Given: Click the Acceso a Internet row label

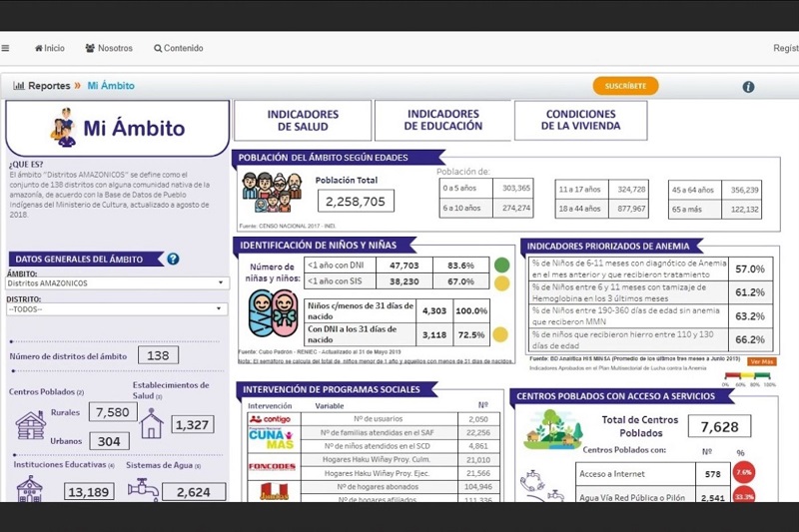Looking at the screenshot, I should pos(612,474).
